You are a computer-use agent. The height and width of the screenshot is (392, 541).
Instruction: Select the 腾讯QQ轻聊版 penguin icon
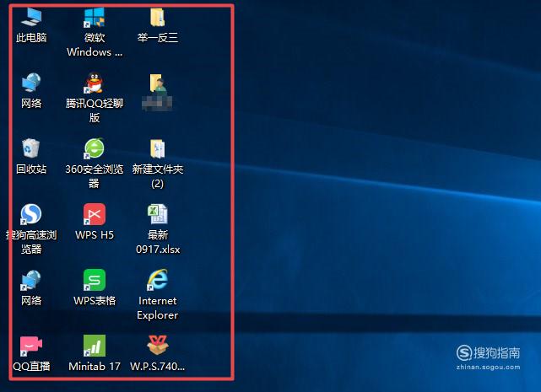pyautogui.click(x=94, y=83)
